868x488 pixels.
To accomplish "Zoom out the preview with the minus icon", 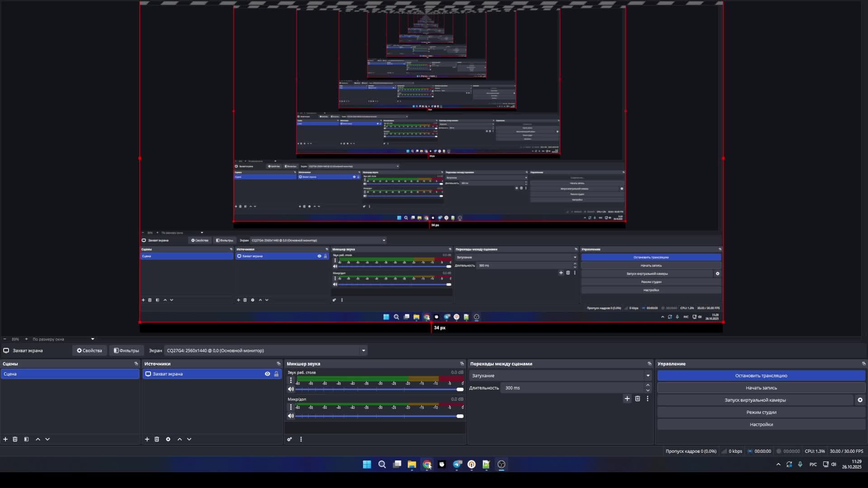I will coord(5,339).
